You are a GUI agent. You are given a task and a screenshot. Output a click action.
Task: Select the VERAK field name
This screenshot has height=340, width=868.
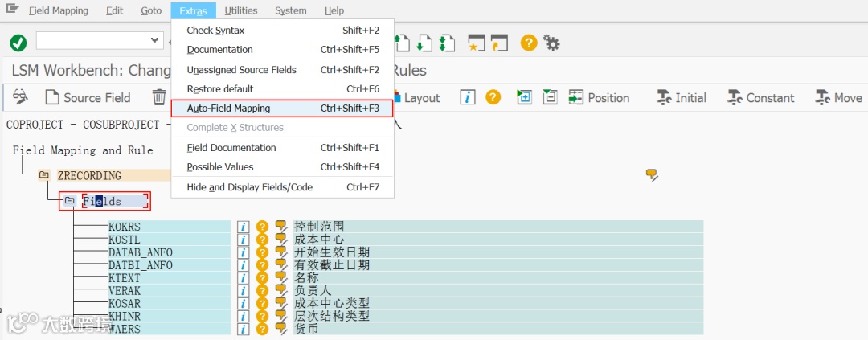click(125, 291)
